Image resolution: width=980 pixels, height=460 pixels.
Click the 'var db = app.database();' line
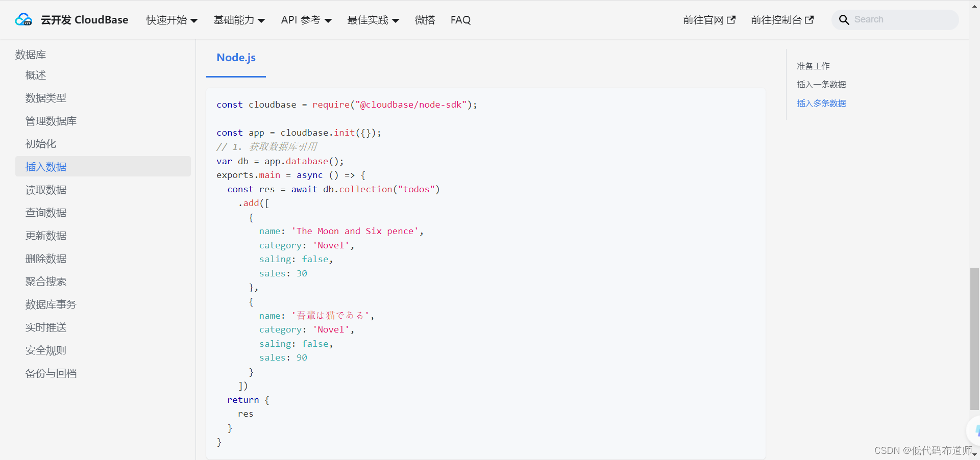[280, 161]
